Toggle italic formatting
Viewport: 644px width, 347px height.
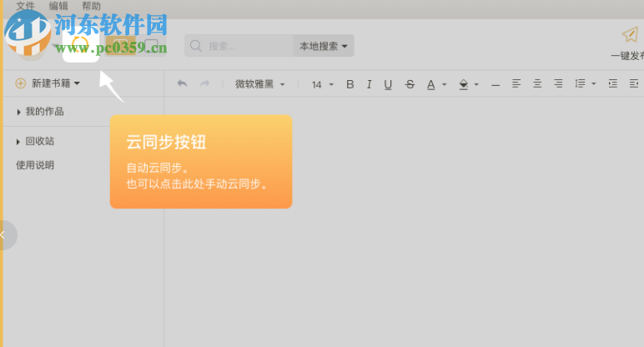click(369, 84)
